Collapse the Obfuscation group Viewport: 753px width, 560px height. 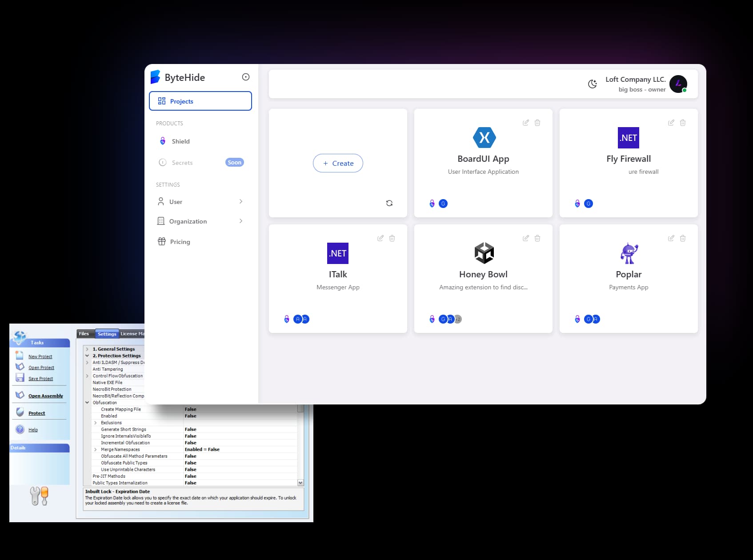click(87, 403)
